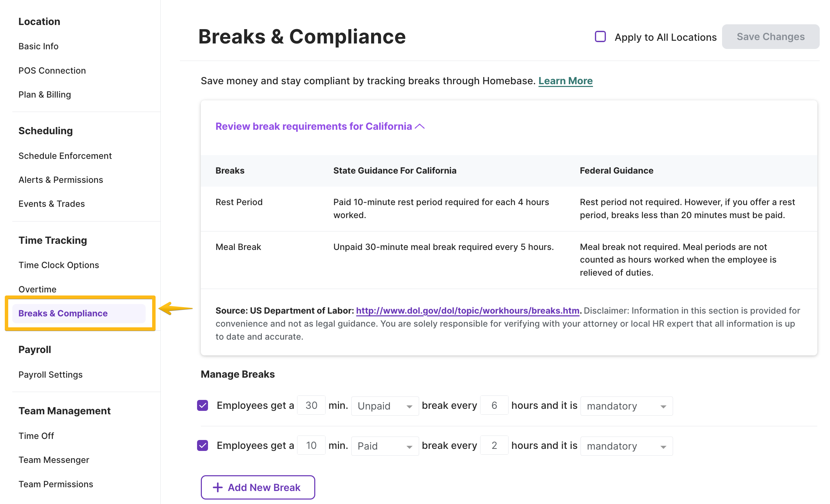
Task: Click the plus icon next to Add New Break
Action: point(217,487)
